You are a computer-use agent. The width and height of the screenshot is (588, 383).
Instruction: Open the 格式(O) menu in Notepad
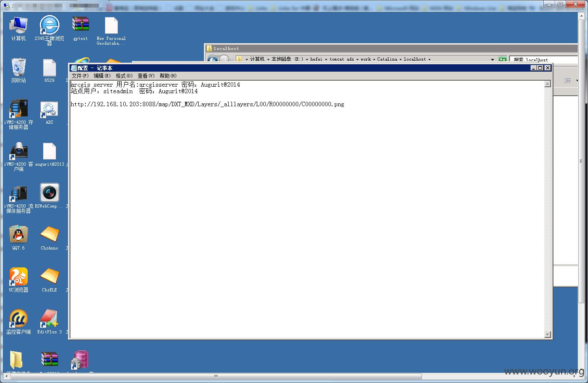pyautogui.click(x=124, y=76)
